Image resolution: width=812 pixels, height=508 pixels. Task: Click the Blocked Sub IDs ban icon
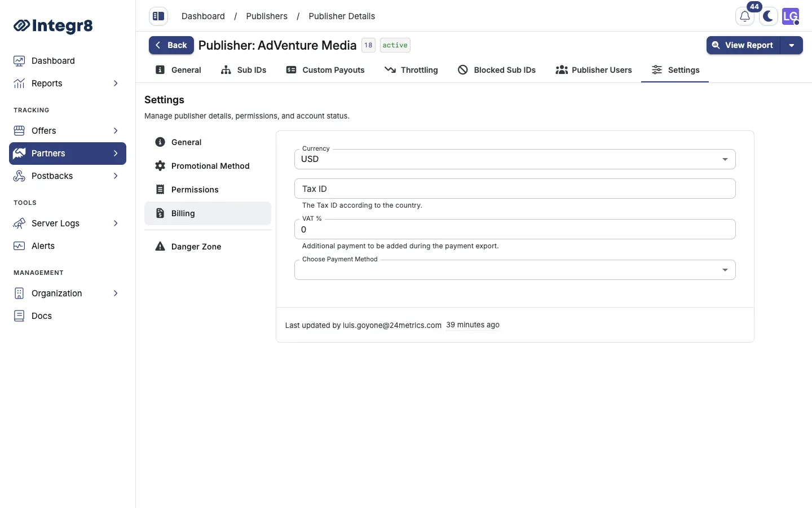(x=463, y=70)
